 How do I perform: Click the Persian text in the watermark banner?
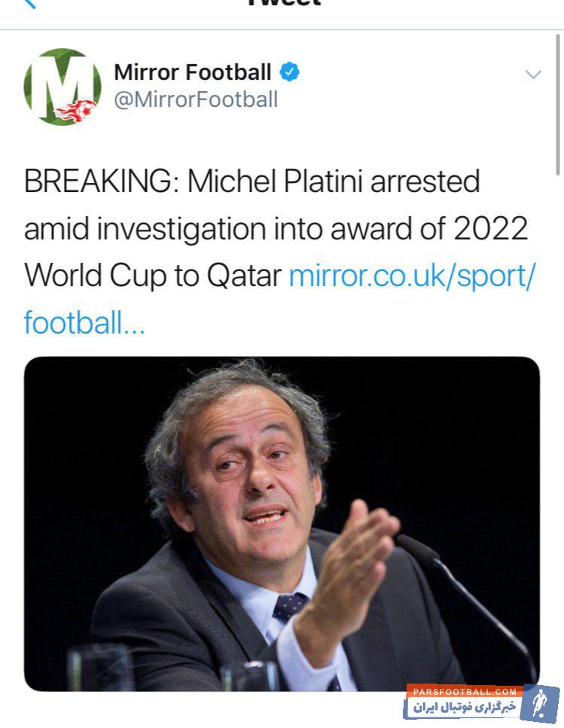[x=461, y=708]
